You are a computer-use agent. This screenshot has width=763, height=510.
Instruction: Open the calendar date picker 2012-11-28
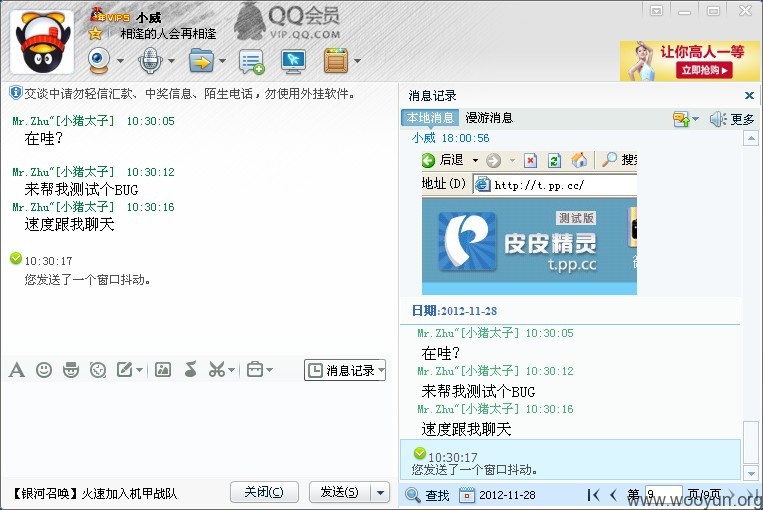497,495
